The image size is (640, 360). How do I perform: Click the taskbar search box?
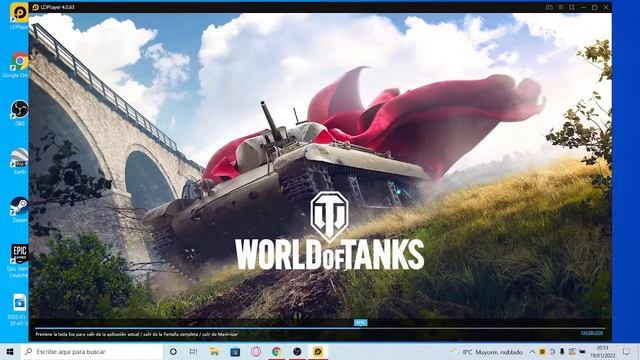point(91,351)
